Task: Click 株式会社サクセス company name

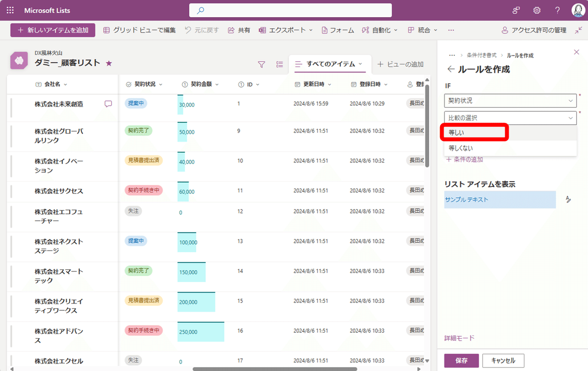Action: pos(59,191)
